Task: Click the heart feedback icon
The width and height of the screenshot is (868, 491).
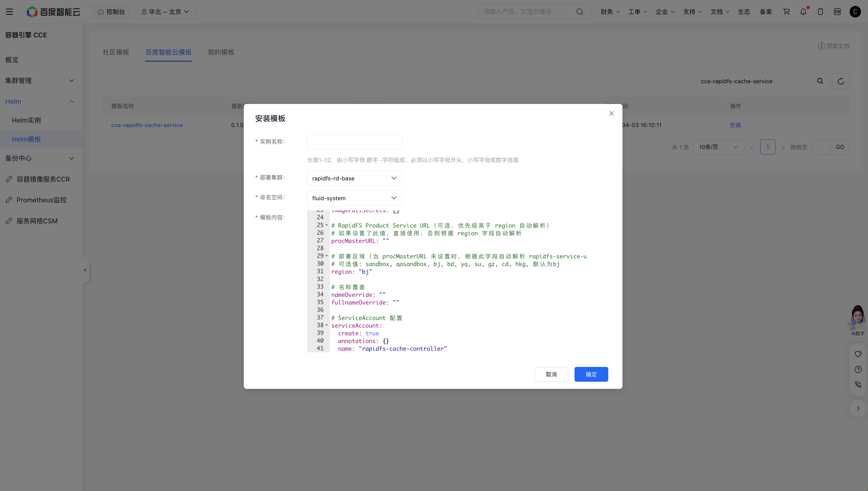Action: (x=858, y=354)
